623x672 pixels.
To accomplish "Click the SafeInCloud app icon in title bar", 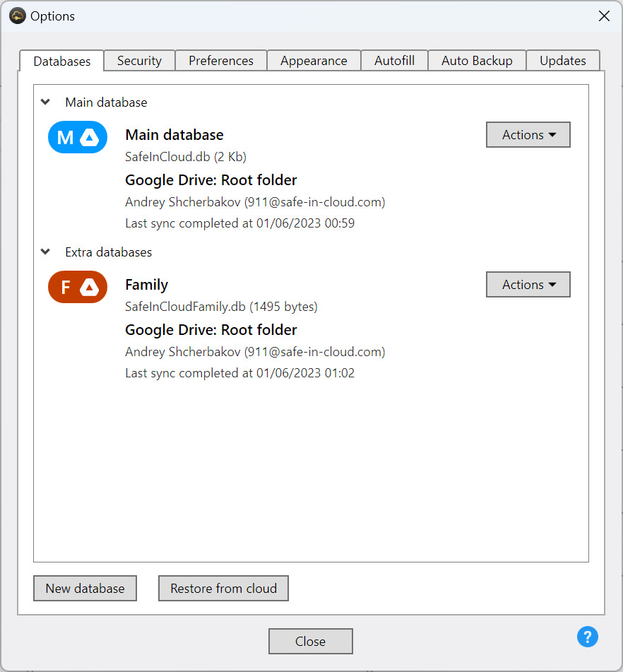I will pyautogui.click(x=18, y=16).
